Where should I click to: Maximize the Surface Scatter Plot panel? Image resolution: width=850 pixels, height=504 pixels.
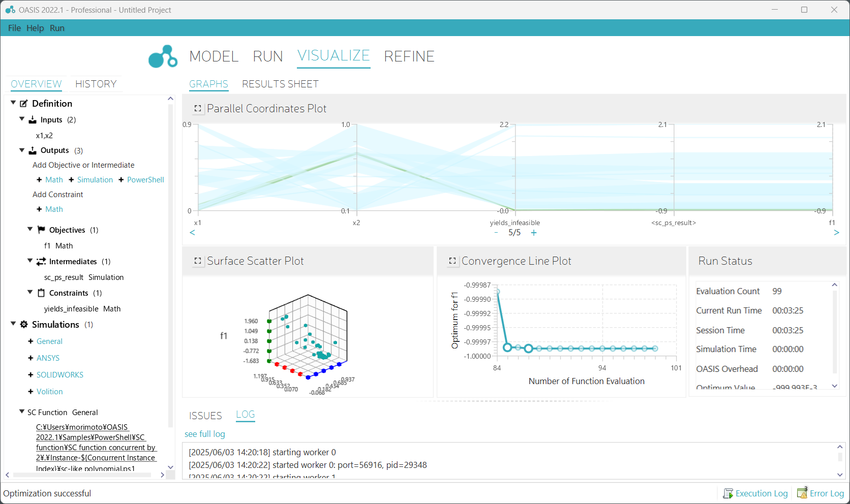(198, 261)
